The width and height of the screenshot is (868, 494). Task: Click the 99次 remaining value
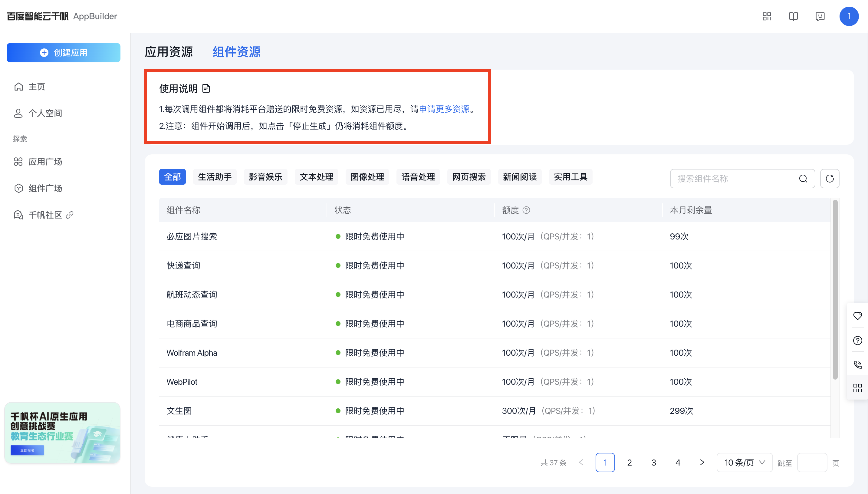pos(679,236)
